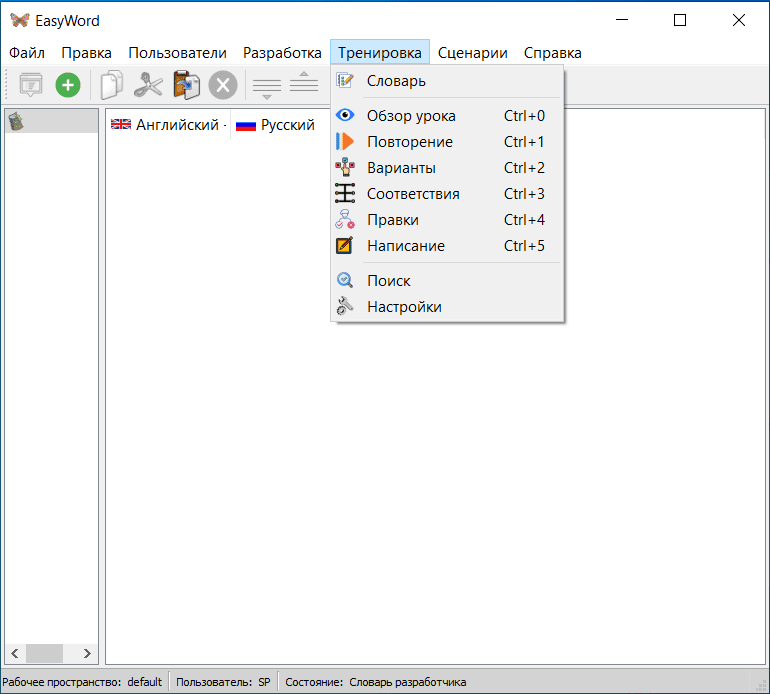Click status text Пользователь: SP
Image resolution: width=770 pixels, height=694 pixels.
pyautogui.click(x=223, y=682)
